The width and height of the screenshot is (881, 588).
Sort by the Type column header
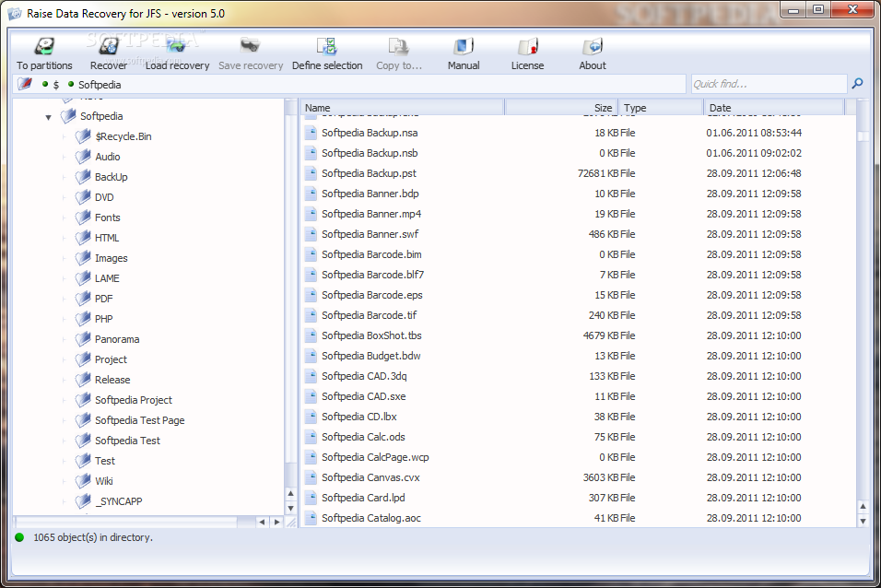[661, 107]
